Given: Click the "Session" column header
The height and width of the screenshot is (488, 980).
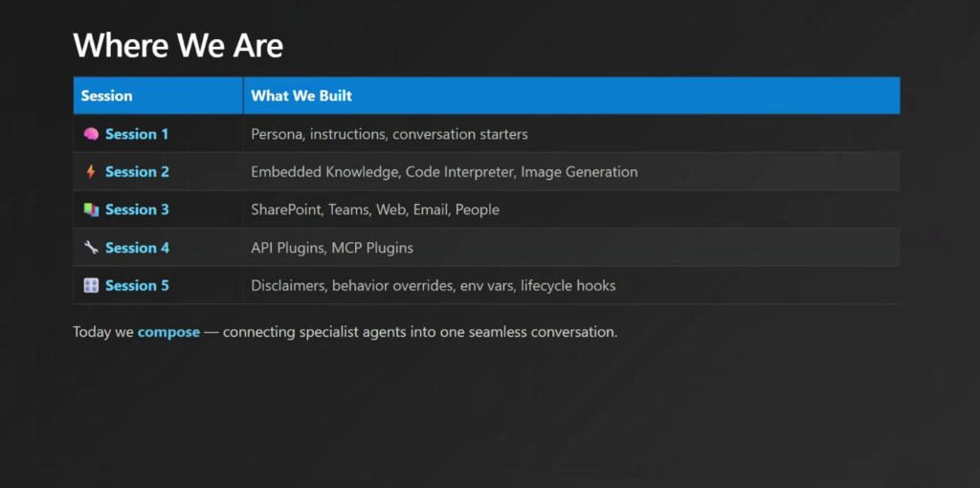Looking at the screenshot, I should (106, 96).
